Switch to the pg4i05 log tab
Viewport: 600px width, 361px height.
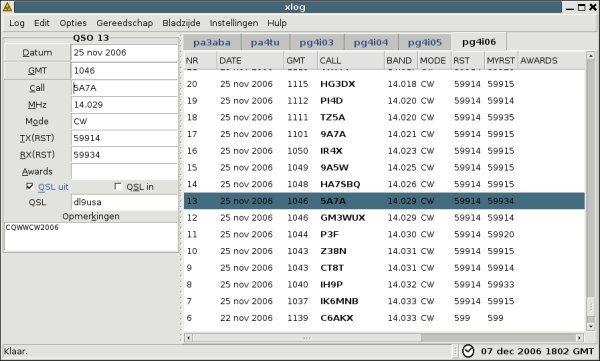pyautogui.click(x=424, y=42)
